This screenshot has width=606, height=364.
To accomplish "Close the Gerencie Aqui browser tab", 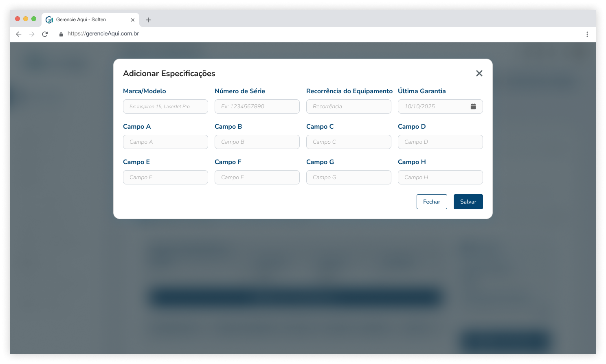I will pyautogui.click(x=133, y=20).
